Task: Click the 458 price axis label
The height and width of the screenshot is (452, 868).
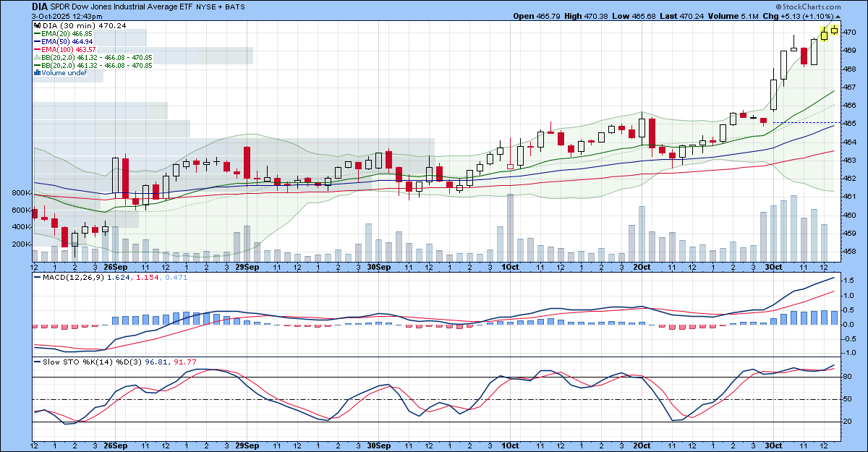Action: (x=850, y=252)
